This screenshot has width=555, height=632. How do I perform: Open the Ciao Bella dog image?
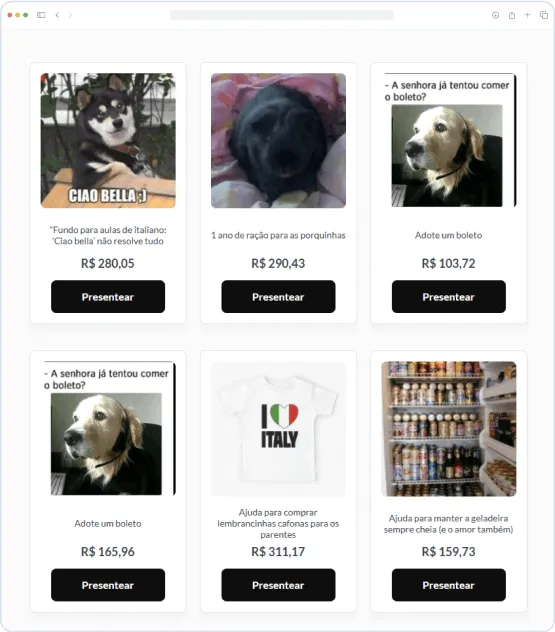(108, 140)
